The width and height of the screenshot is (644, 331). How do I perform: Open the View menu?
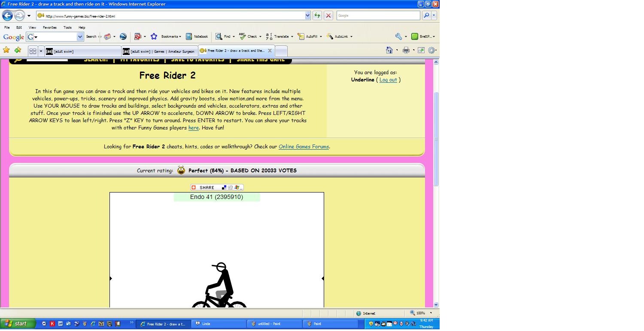pos(32,27)
